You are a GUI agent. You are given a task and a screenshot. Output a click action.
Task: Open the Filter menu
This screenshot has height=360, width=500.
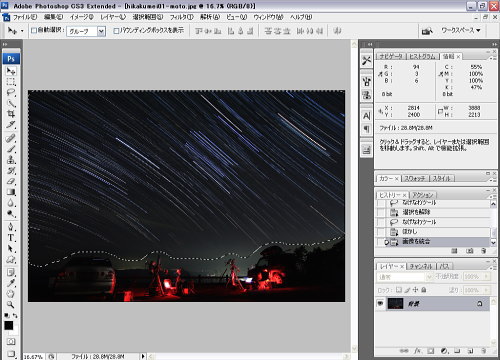(x=182, y=17)
